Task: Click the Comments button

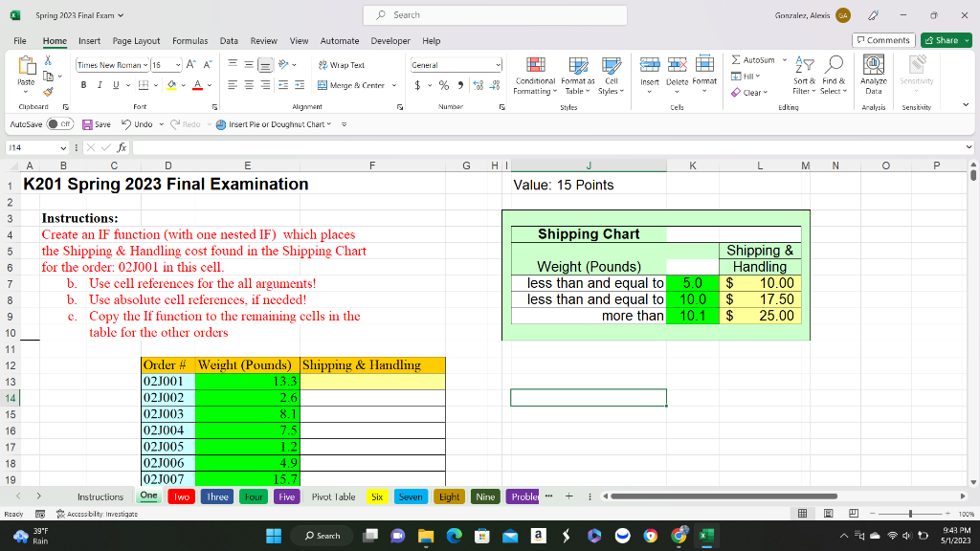Action: [x=883, y=40]
